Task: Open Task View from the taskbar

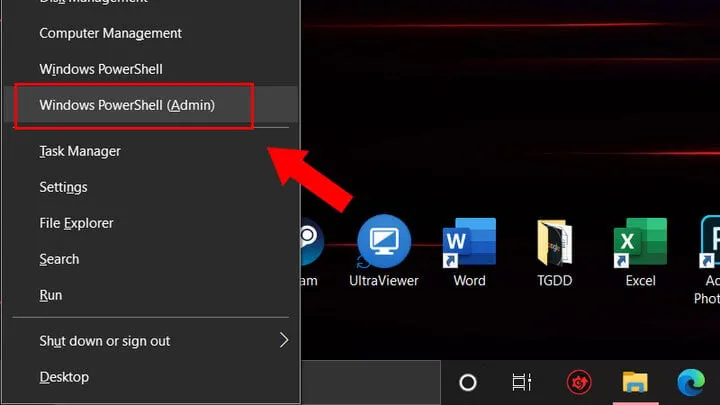Action: [521, 382]
